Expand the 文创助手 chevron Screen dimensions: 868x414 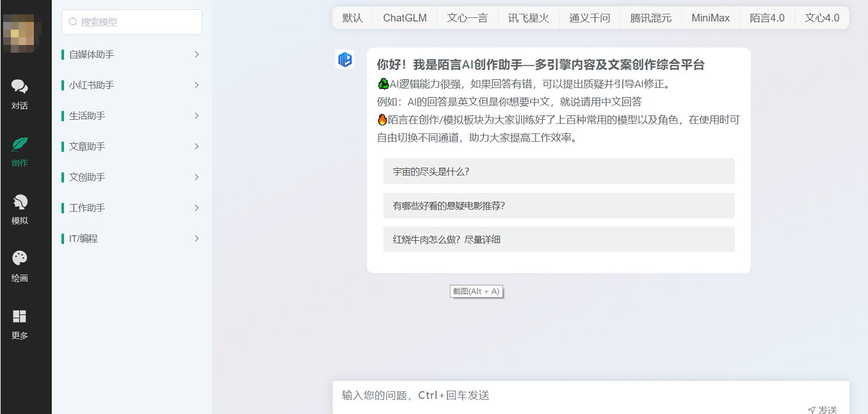point(197,177)
